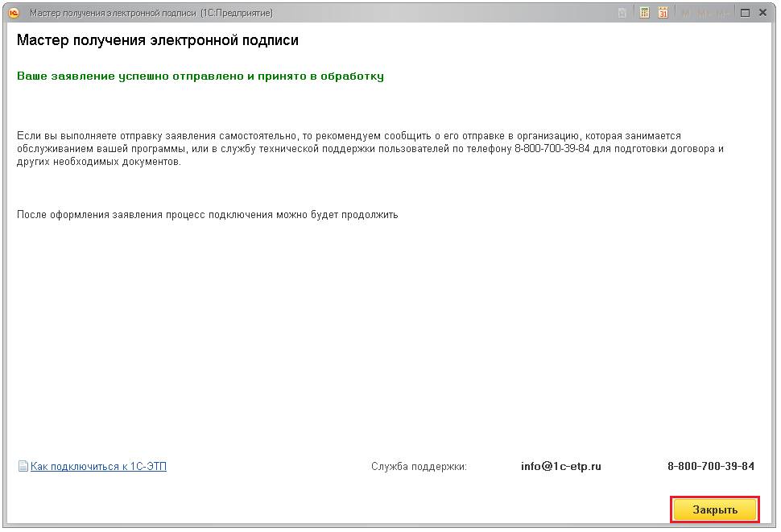Click the document icon beside the help link
This screenshot has width=781, height=532.
[x=23, y=466]
